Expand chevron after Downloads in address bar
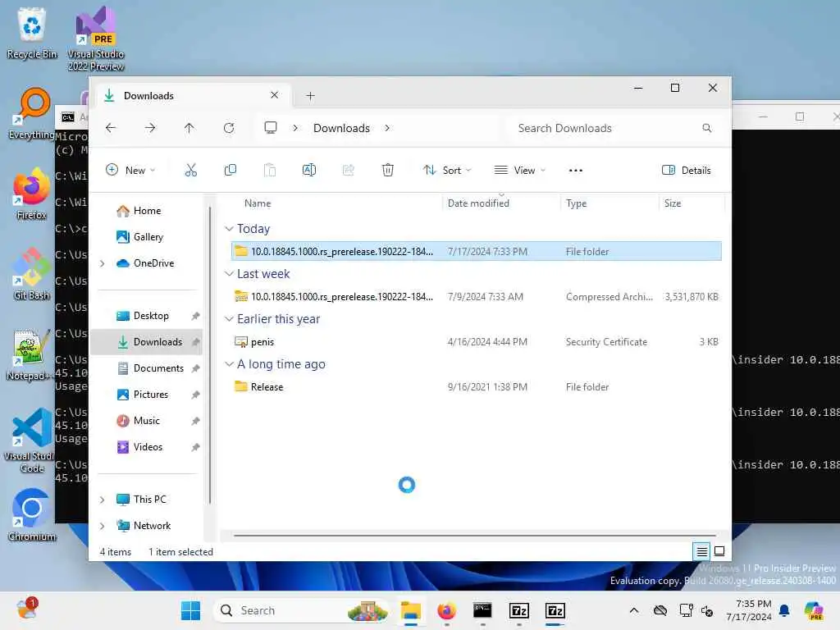The image size is (840, 630). (x=387, y=128)
